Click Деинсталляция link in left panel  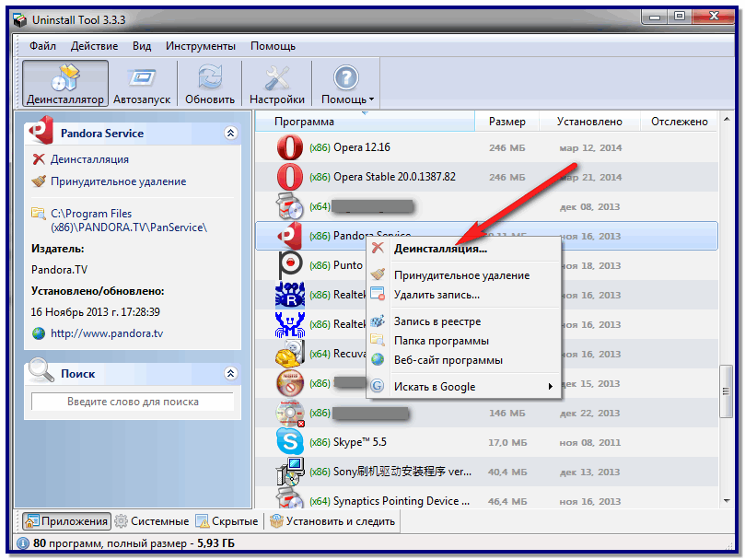(89, 159)
